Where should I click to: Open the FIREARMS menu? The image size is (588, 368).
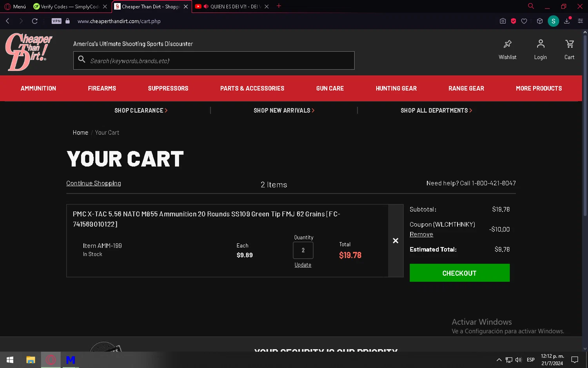click(x=102, y=89)
